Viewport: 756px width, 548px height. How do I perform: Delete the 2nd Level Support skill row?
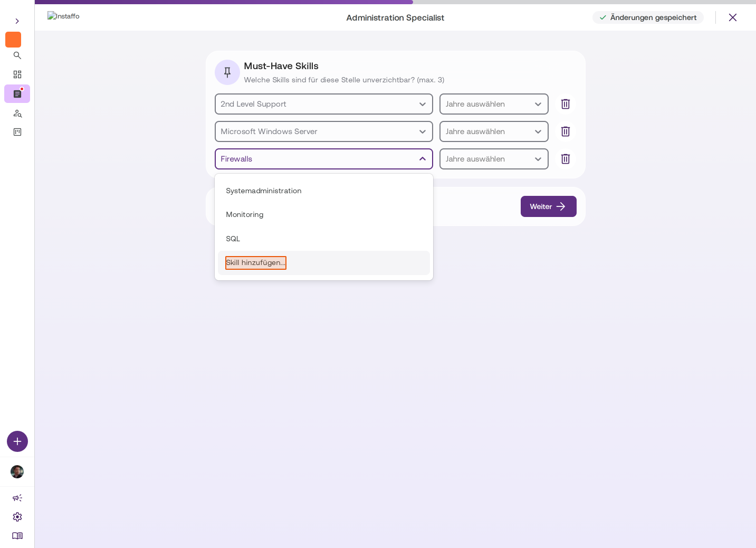(x=566, y=104)
